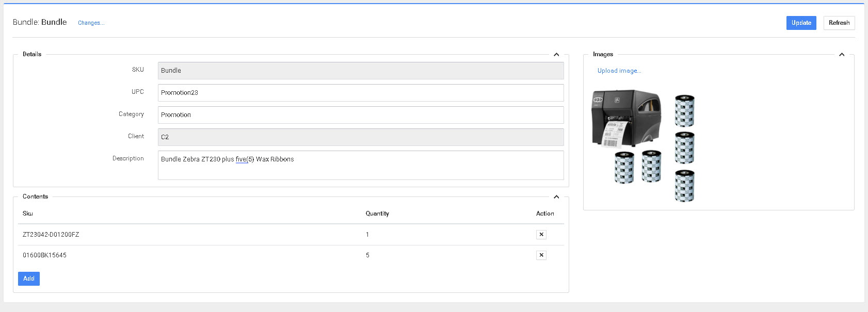The height and width of the screenshot is (312, 868).
Task: Click into the Category field
Action: pyautogui.click(x=360, y=115)
